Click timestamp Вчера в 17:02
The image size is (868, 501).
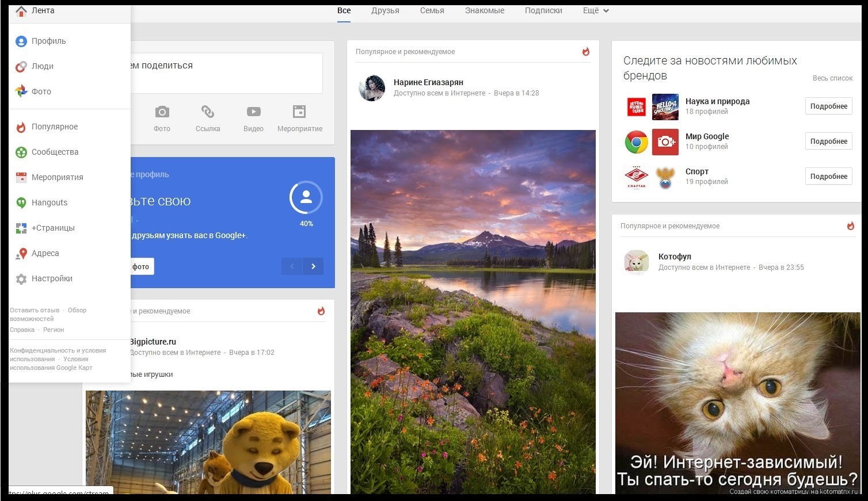pyautogui.click(x=252, y=353)
